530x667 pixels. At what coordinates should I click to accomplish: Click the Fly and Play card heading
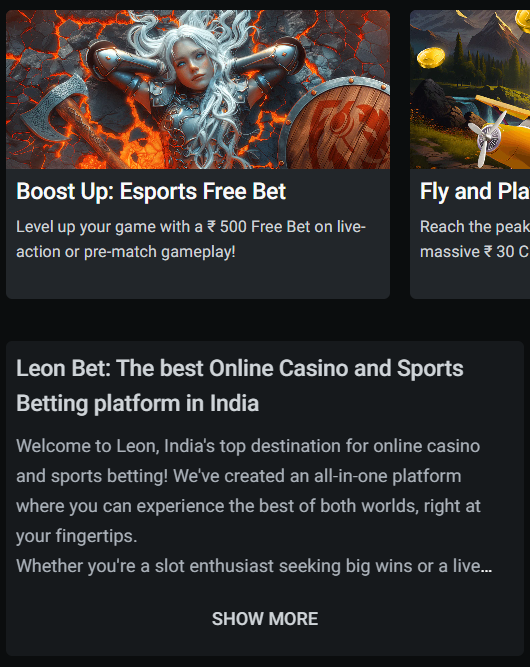(x=475, y=191)
